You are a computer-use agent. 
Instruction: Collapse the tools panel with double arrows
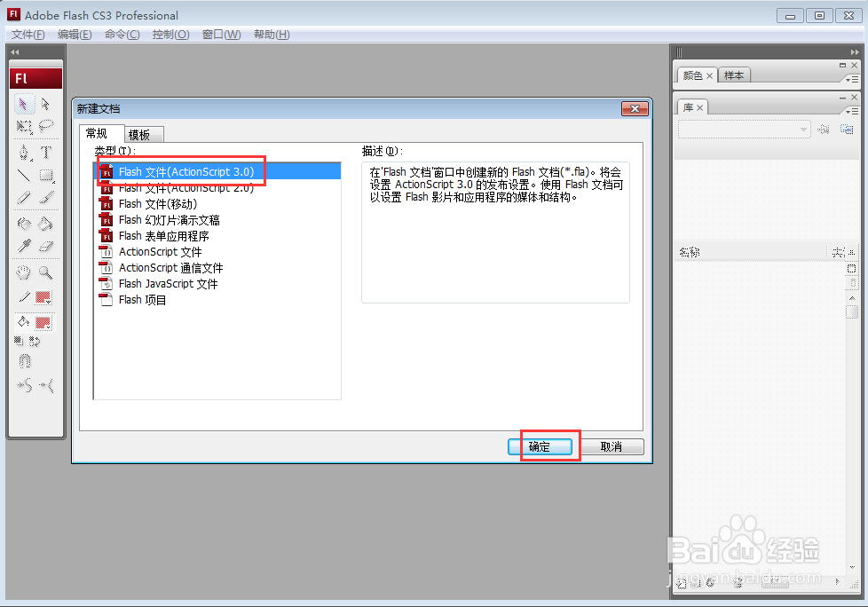point(15,52)
